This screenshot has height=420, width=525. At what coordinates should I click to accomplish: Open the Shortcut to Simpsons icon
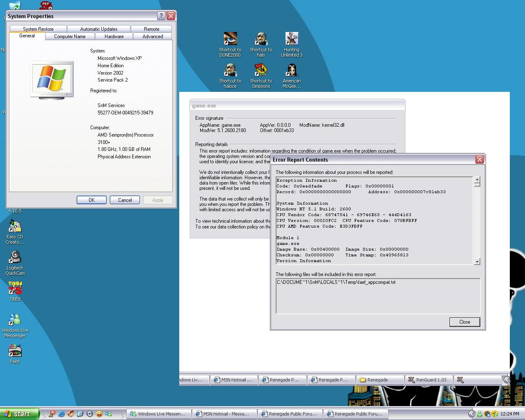click(261, 70)
